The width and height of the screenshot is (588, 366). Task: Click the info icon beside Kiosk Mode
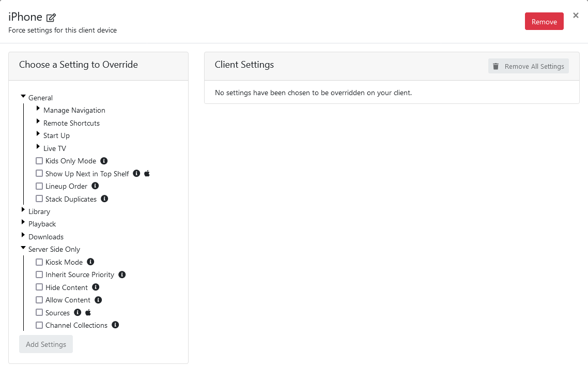tap(90, 262)
